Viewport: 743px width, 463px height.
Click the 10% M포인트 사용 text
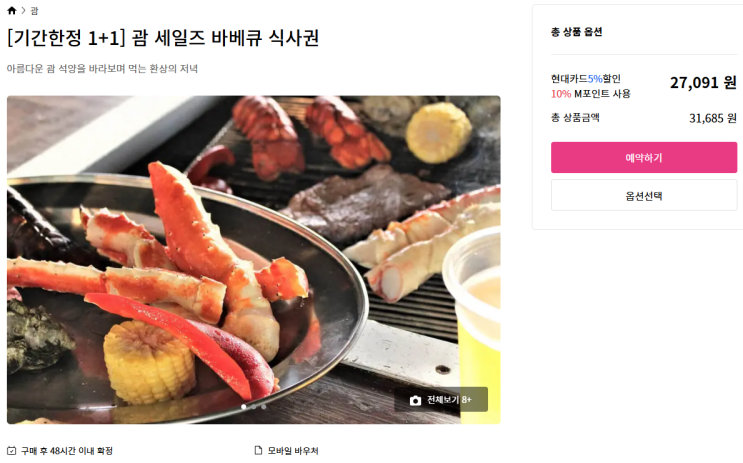point(590,94)
